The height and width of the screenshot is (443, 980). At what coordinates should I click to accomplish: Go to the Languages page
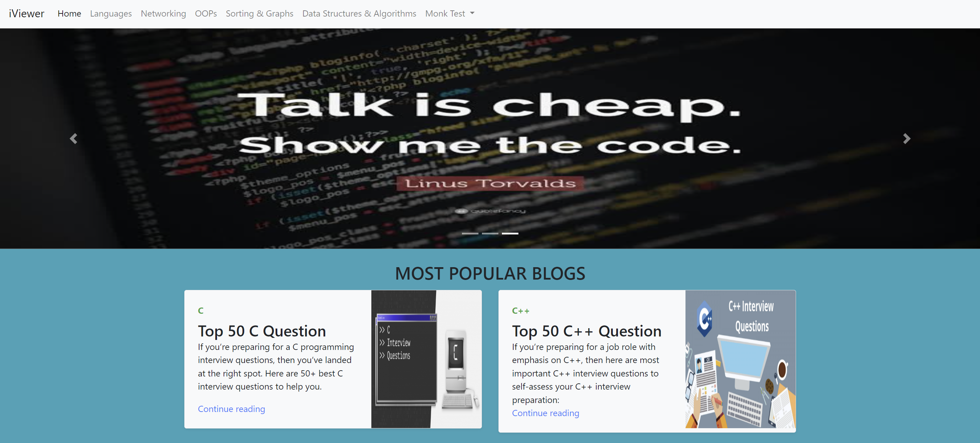(x=111, y=14)
